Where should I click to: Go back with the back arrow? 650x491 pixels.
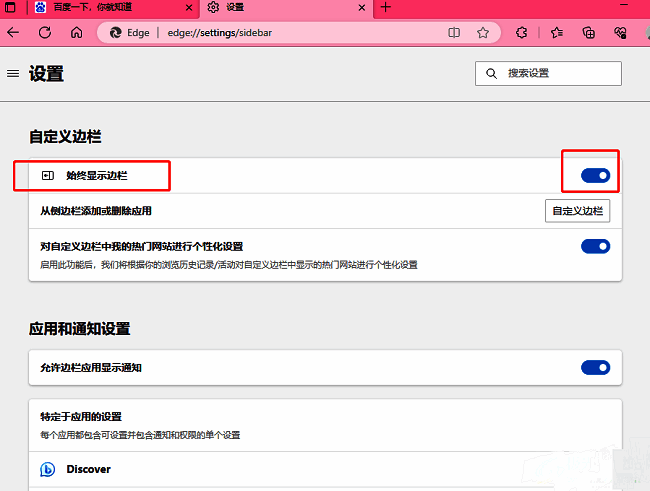[13, 32]
